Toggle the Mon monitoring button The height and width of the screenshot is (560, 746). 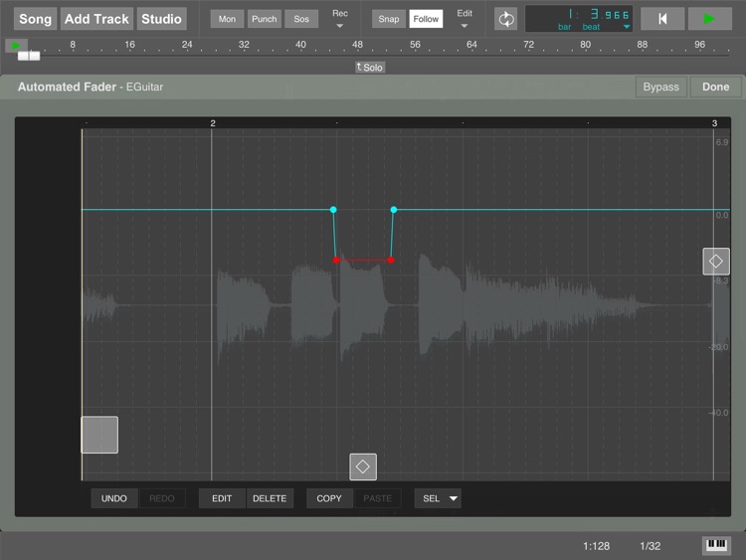tap(227, 19)
